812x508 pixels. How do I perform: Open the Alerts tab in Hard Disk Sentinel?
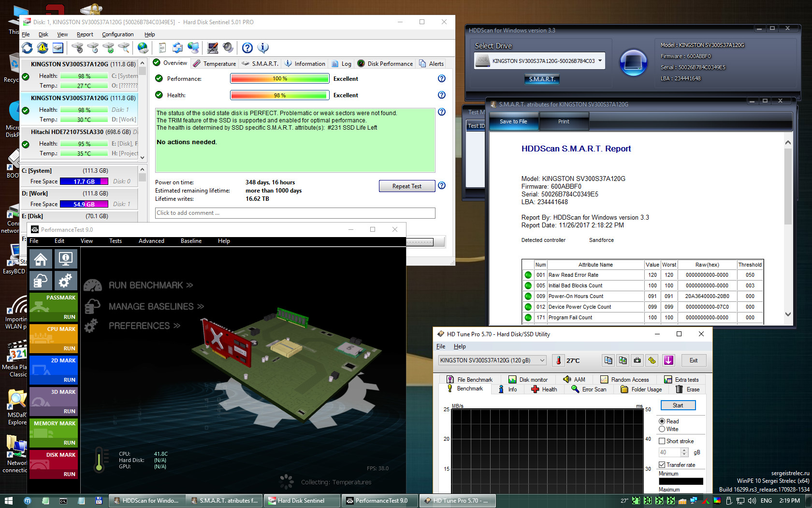(432, 64)
